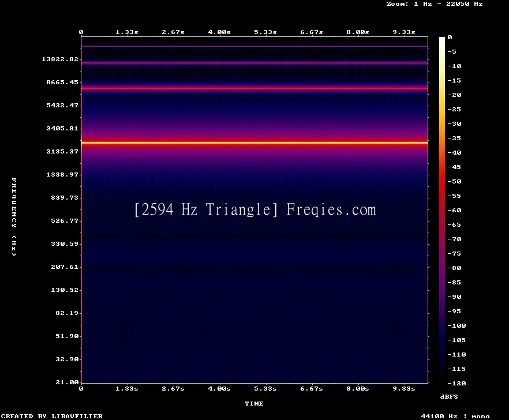Click the '839.73' frequency axis label
Screen dimensions: 509x420
coord(65,197)
